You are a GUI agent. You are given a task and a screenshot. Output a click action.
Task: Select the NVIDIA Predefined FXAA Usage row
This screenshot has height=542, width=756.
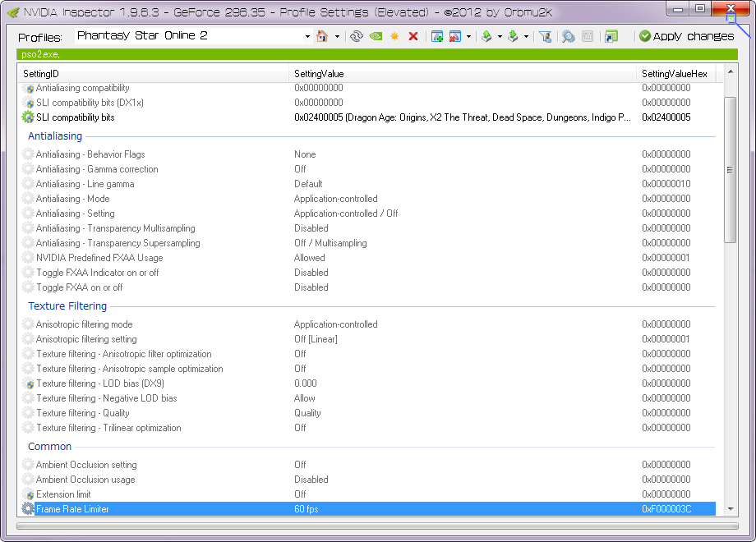point(368,258)
